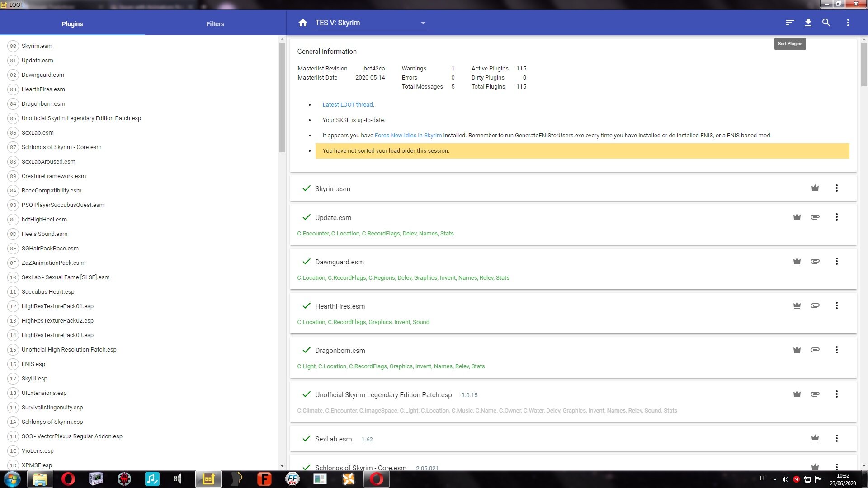Open three-dot menu for Unofficial Skyrim Legendary Patch card
This screenshot has height=488, width=868.
point(837,394)
